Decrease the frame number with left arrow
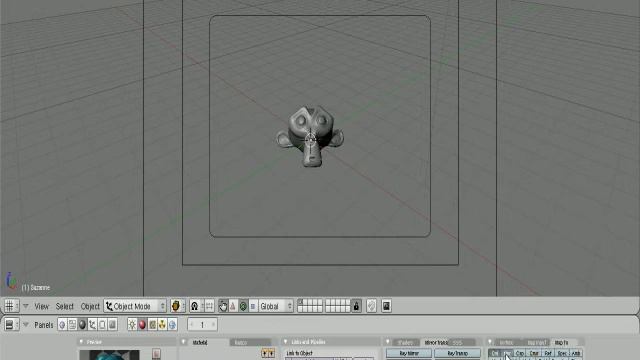This screenshot has width=640, height=360. pyautogui.click(x=191, y=325)
